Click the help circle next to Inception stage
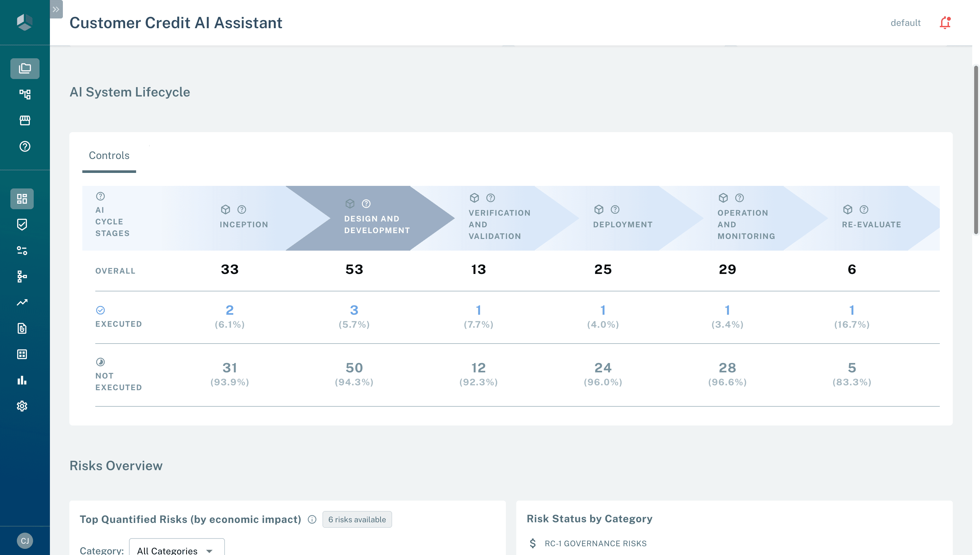Screen dimensions: 980x555 coord(241,209)
